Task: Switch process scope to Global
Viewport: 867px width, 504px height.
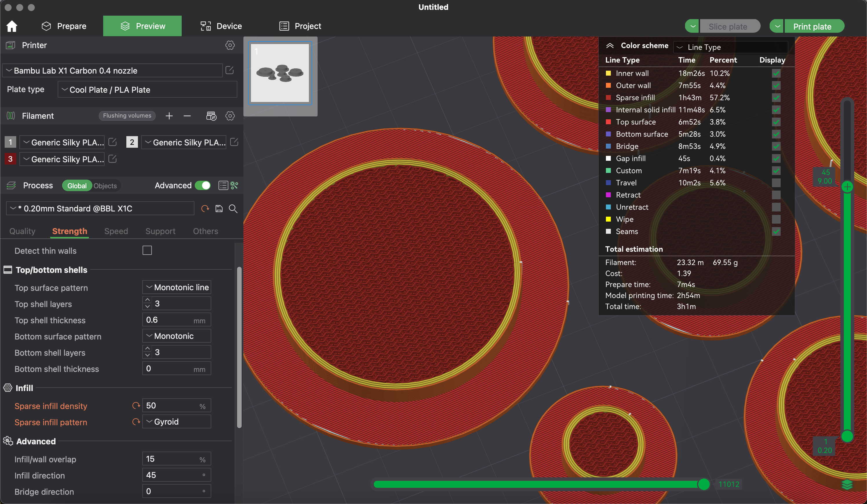Action: [x=77, y=186]
